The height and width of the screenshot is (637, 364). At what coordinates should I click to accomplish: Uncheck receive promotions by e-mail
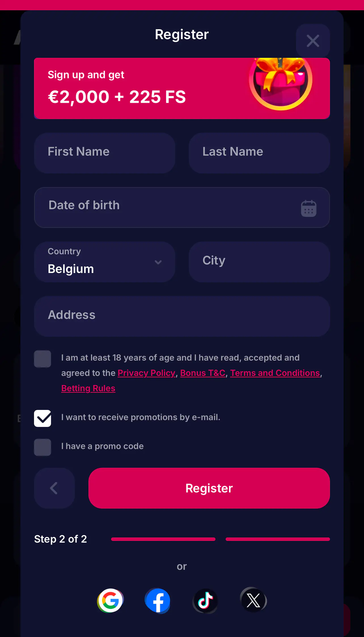[43, 418]
